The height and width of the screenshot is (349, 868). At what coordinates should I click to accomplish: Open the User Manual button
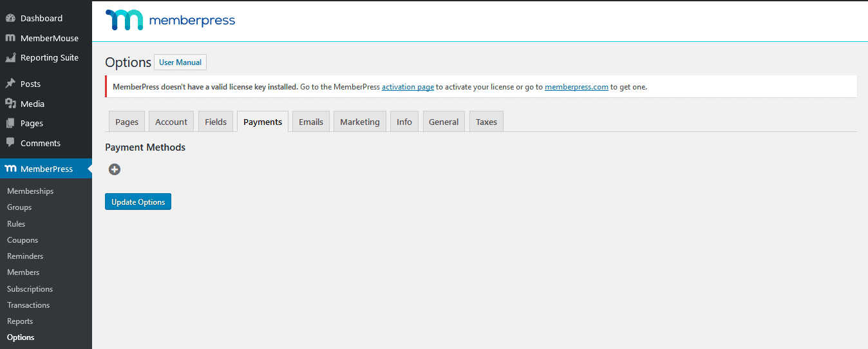180,62
